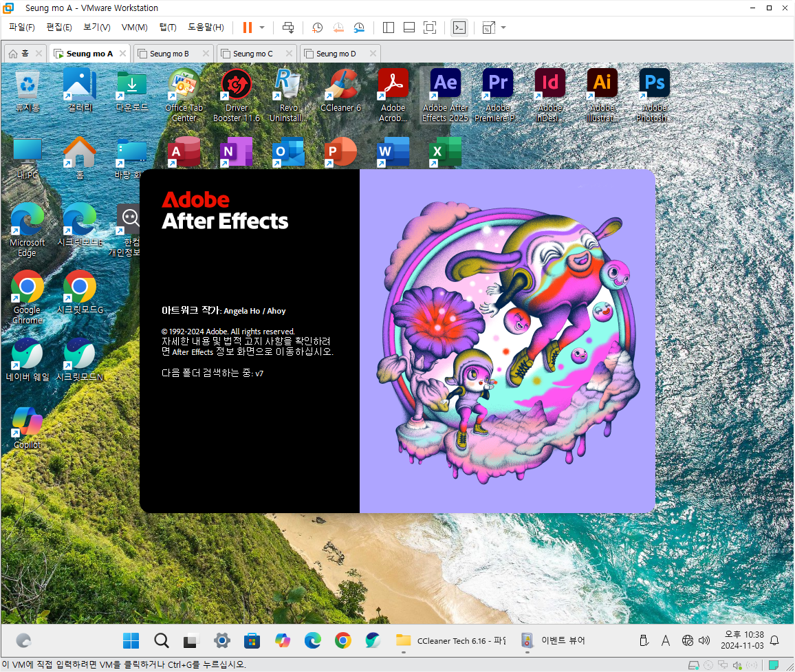Select the Word desktop icon
The height and width of the screenshot is (672, 795).
(x=393, y=152)
